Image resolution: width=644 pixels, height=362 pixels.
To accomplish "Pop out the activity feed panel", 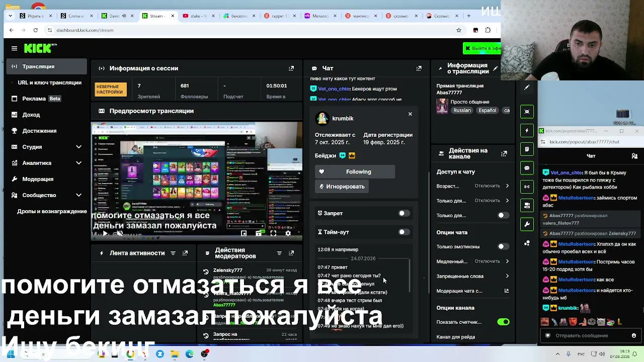I will tap(185, 253).
